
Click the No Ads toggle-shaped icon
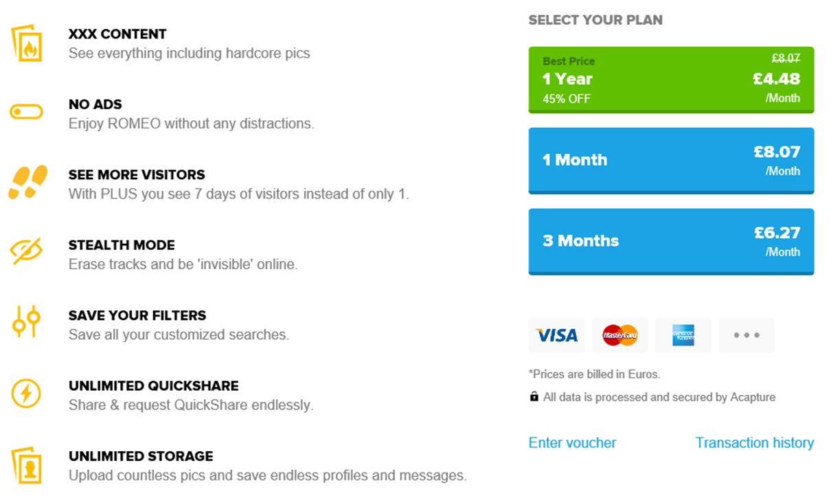[27, 112]
